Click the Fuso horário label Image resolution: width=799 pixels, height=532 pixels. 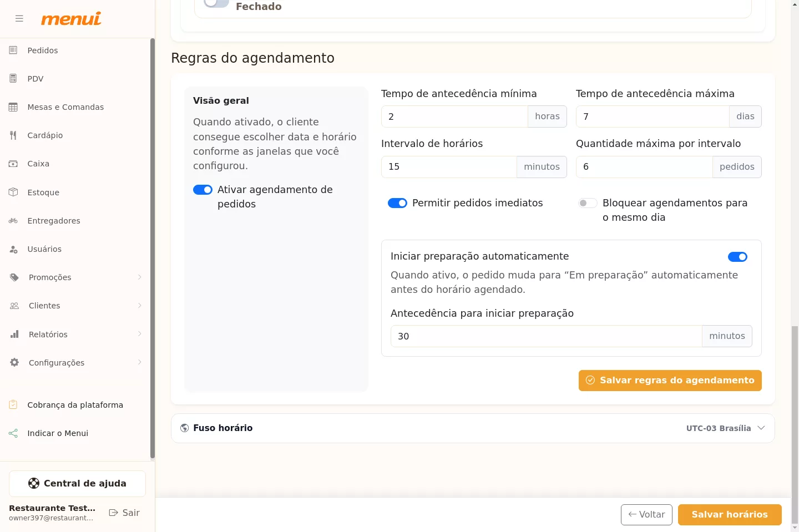[222, 428]
